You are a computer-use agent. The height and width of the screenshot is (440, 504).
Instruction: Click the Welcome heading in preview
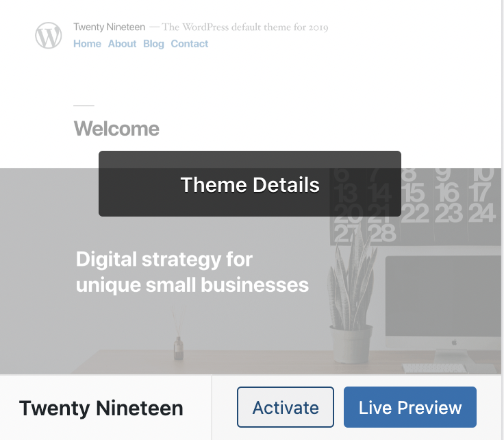pyautogui.click(x=116, y=129)
